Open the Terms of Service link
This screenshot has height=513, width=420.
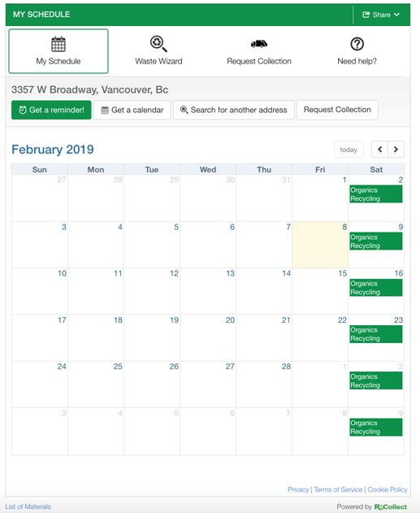[x=338, y=489]
